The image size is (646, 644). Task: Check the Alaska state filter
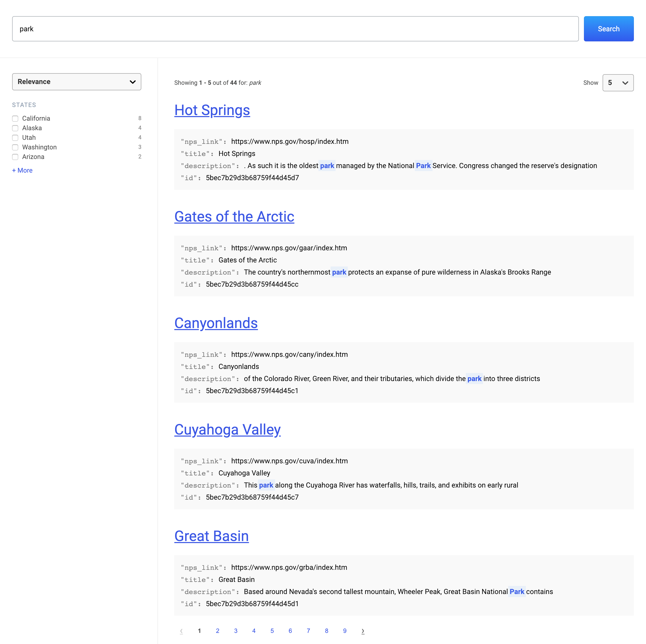15,128
